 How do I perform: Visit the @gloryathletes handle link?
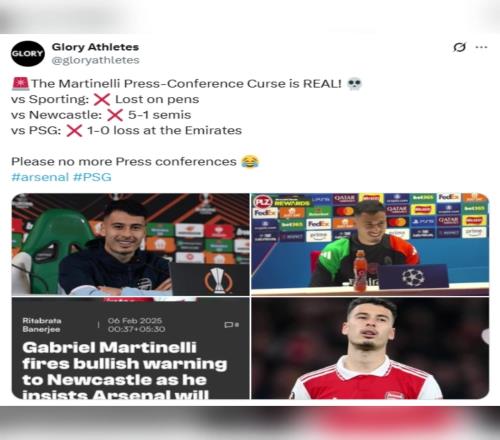95,60
